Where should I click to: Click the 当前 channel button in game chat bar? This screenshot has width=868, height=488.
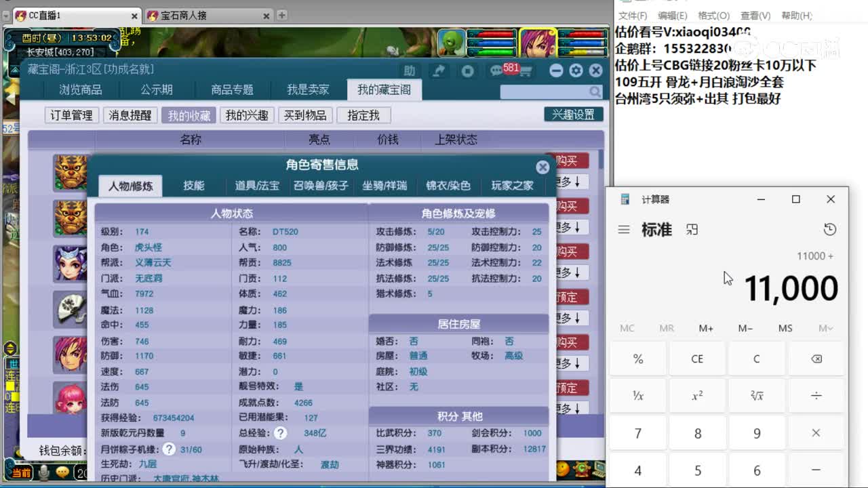21,472
